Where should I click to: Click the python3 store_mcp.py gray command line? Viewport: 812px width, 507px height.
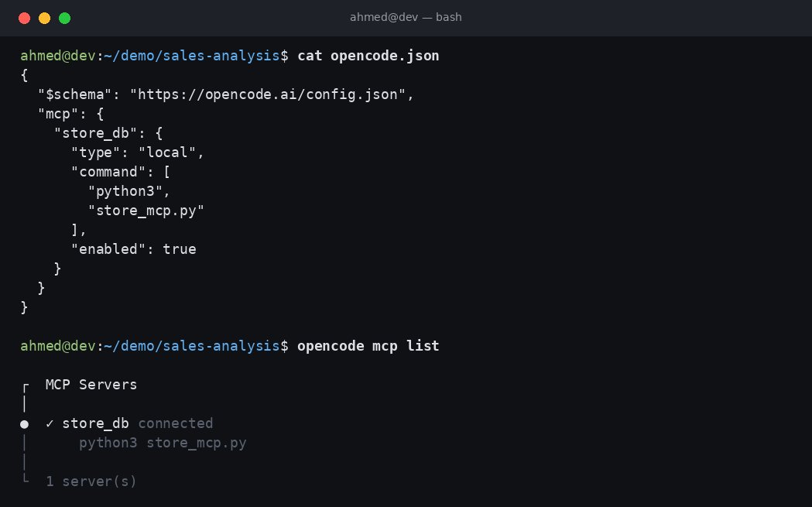(163, 443)
